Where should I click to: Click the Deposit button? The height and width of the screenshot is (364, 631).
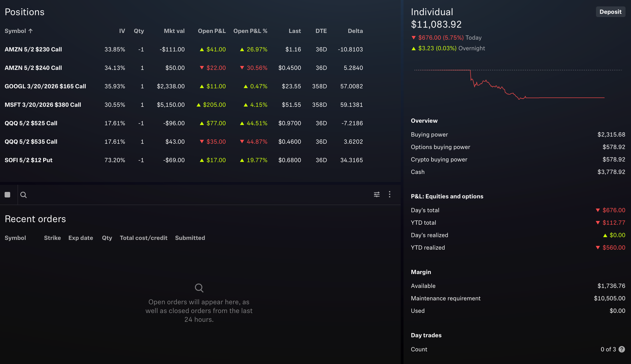click(x=610, y=12)
